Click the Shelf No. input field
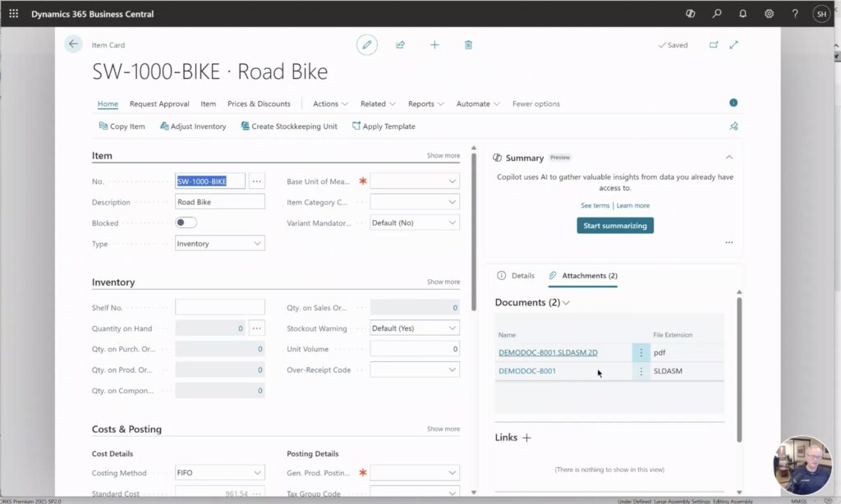841x504 pixels. pos(220,307)
